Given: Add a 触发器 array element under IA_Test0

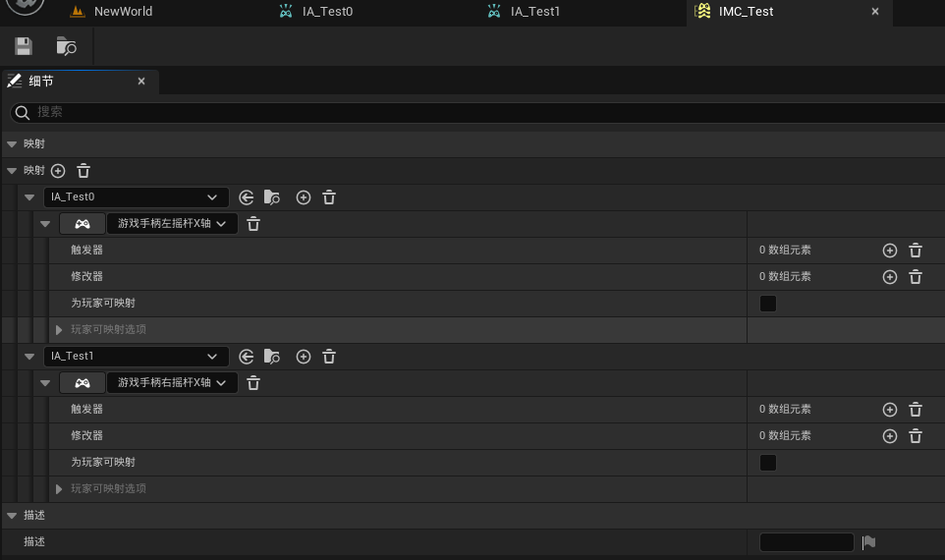Looking at the screenshot, I should pyautogui.click(x=890, y=251).
